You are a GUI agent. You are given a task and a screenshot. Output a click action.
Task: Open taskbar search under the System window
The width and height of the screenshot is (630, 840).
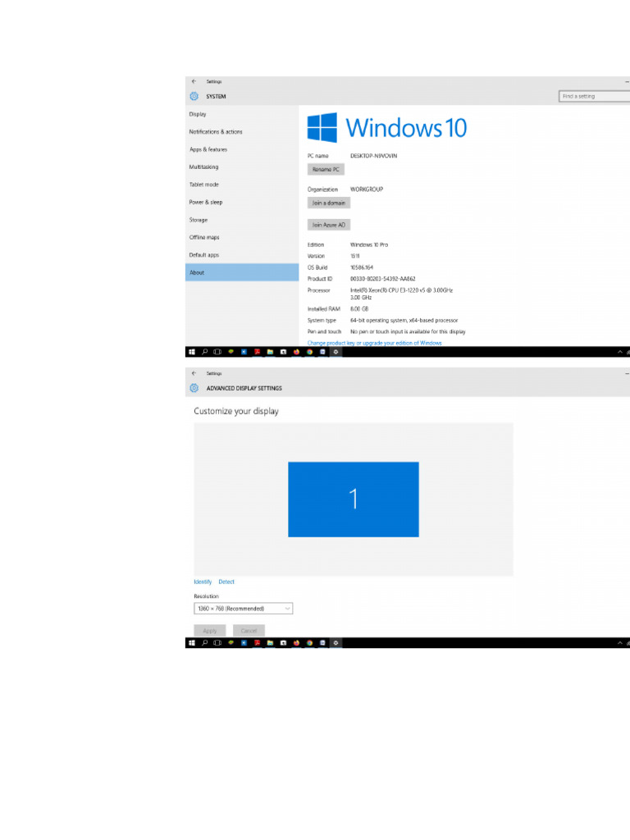point(204,352)
